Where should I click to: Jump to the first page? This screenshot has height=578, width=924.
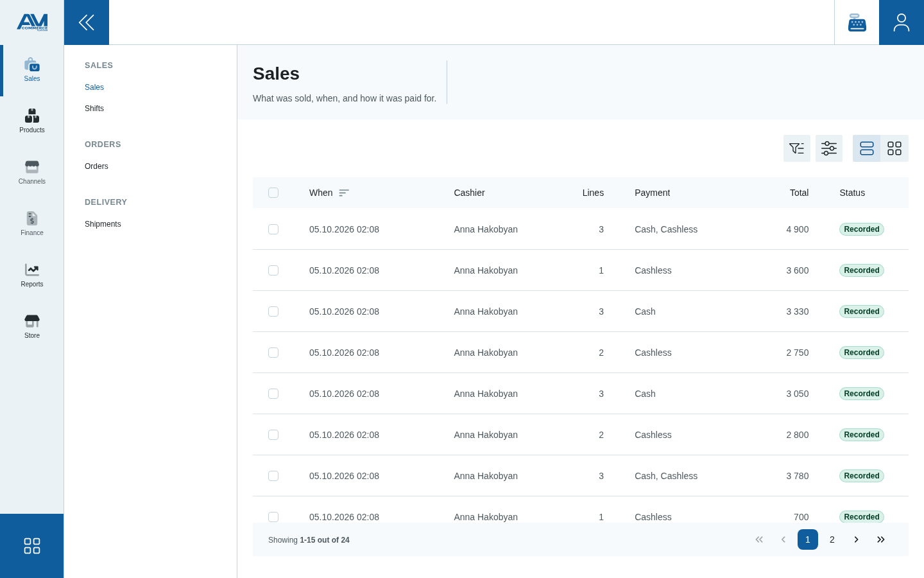pos(759,539)
